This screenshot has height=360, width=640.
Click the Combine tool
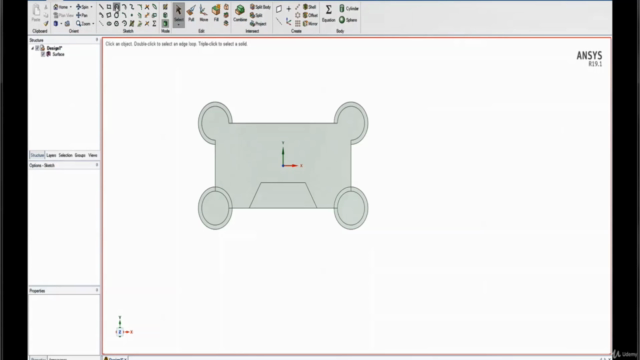(240, 13)
